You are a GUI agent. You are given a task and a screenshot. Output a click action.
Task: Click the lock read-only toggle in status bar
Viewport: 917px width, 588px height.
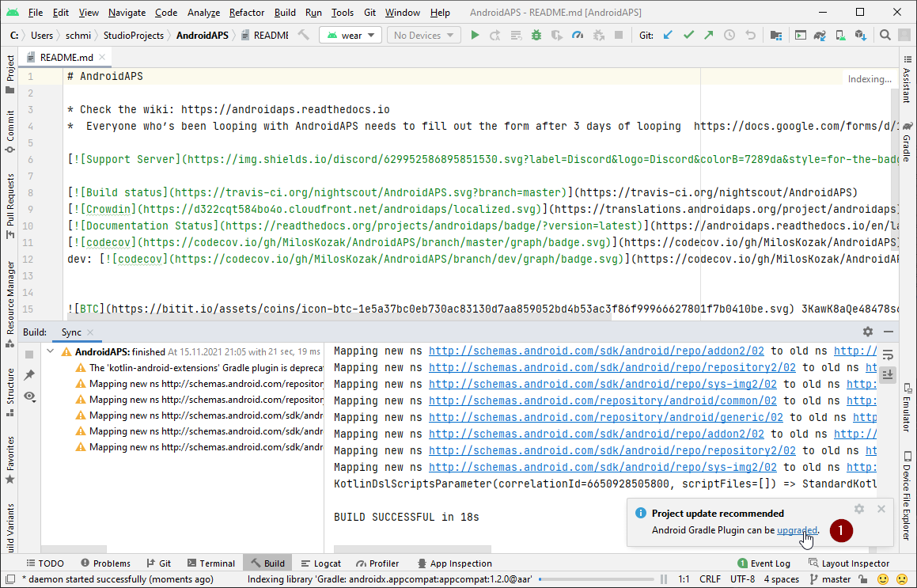pos(863,579)
